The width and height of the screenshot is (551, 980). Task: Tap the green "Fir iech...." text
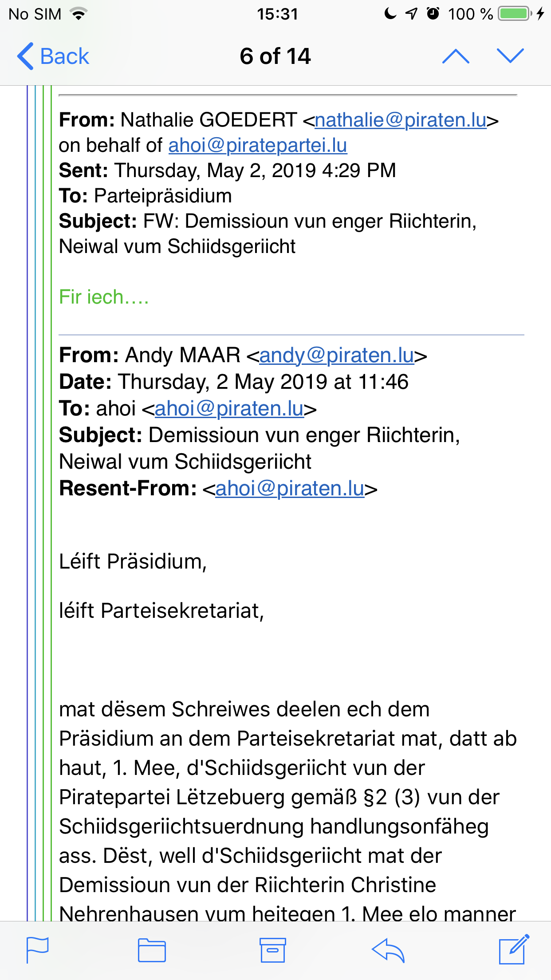(x=104, y=297)
